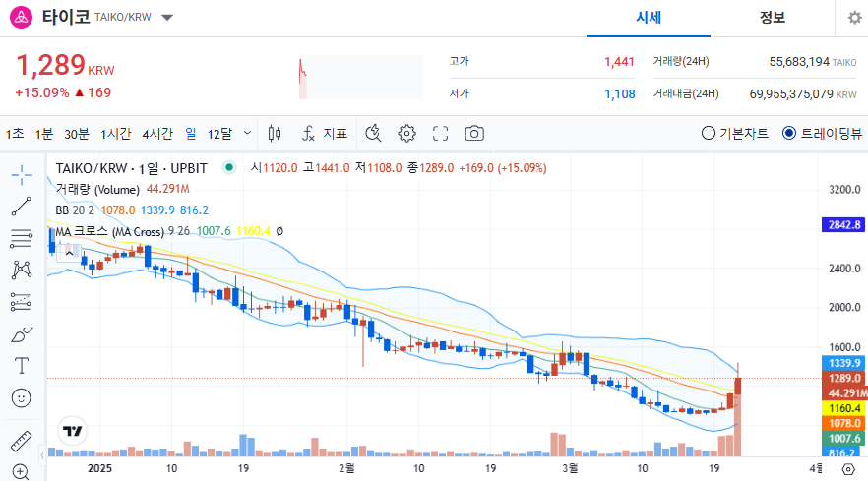Viewport: 868px width, 481px height.
Task: Click the 고가 value 1,441
Action: pyautogui.click(x=619, y=61)
